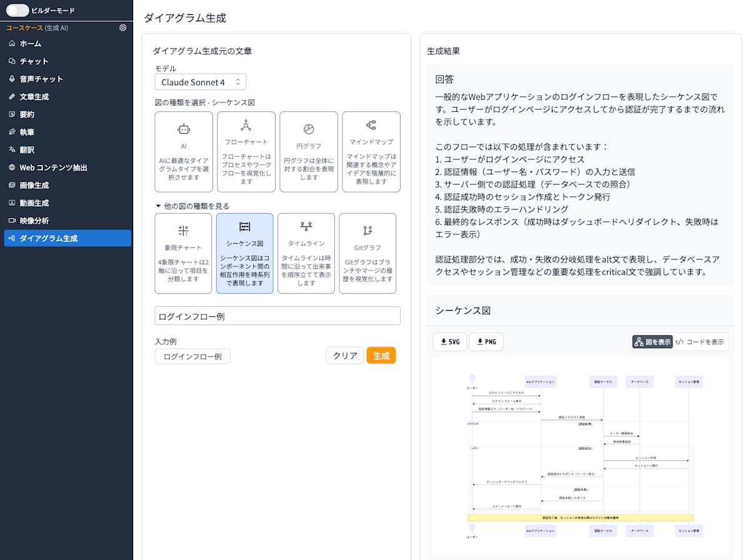Select the シーケンス図 diagram type card
750x560 pixels.
coord(244,253)
